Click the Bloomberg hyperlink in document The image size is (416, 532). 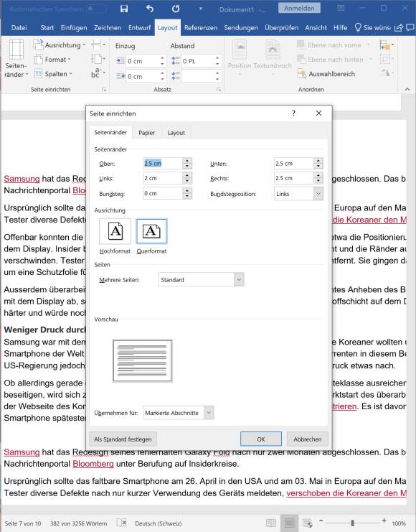(93, 464)
